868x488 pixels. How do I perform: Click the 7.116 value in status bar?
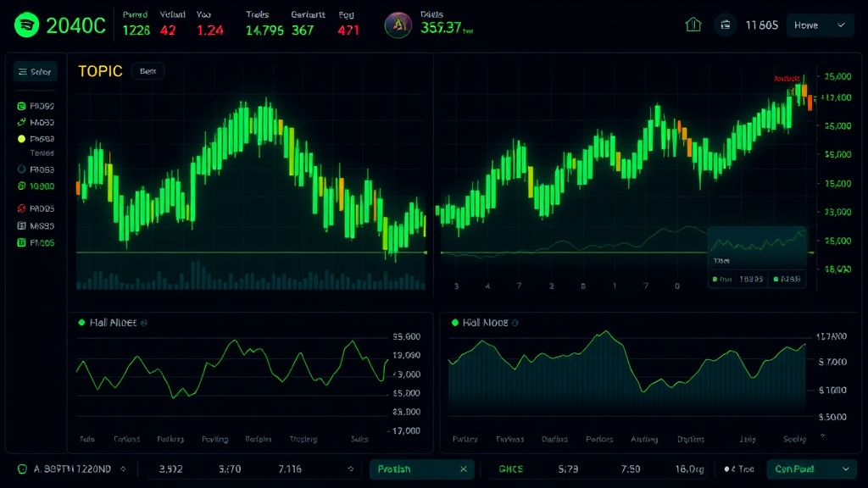tap(290, 469)
